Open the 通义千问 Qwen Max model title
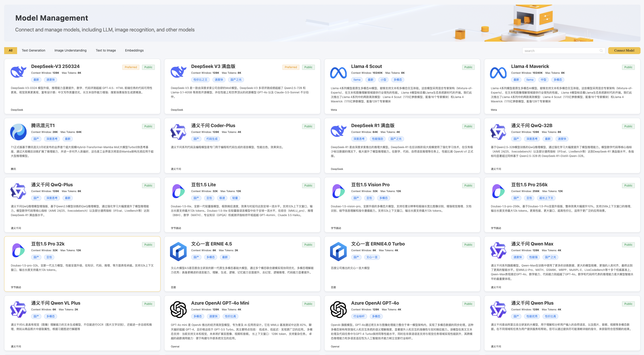 (532, 244)
